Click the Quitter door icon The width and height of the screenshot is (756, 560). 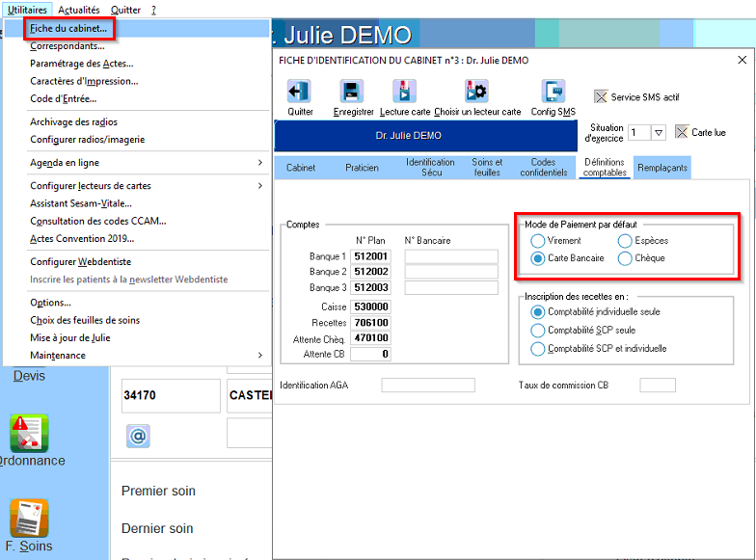click(x=299, y=91)
